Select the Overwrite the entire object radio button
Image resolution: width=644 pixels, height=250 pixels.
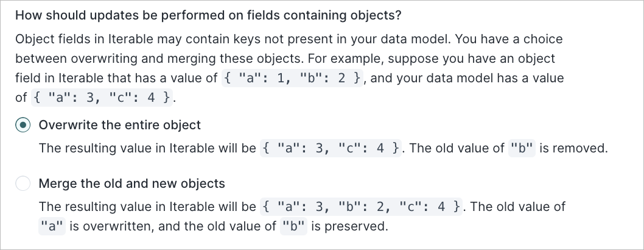click(23, 125)
